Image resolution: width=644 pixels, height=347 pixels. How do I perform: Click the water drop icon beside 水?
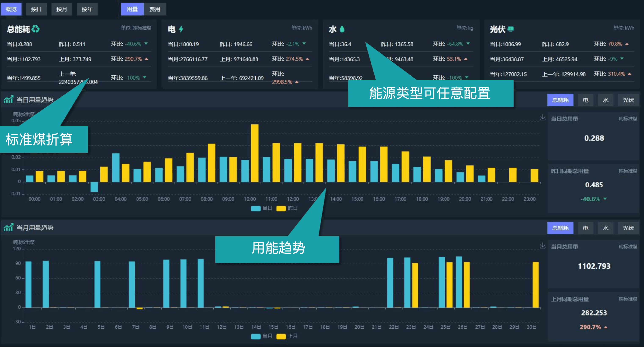(x=342, y=29)
